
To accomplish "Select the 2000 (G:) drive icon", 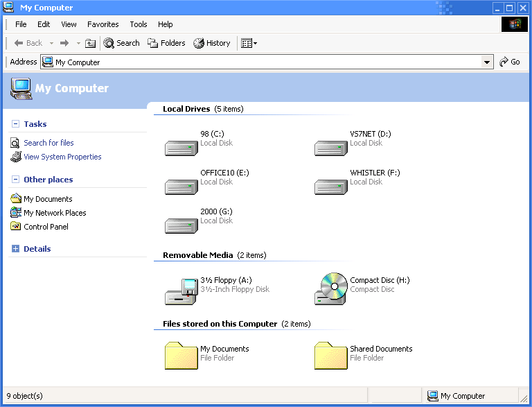I will 181,225.
